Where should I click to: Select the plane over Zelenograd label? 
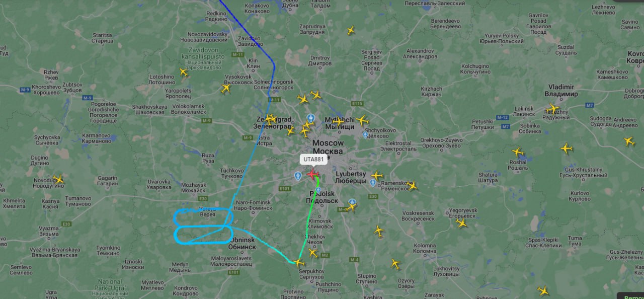pyautogui.click(x=271, y=119)
